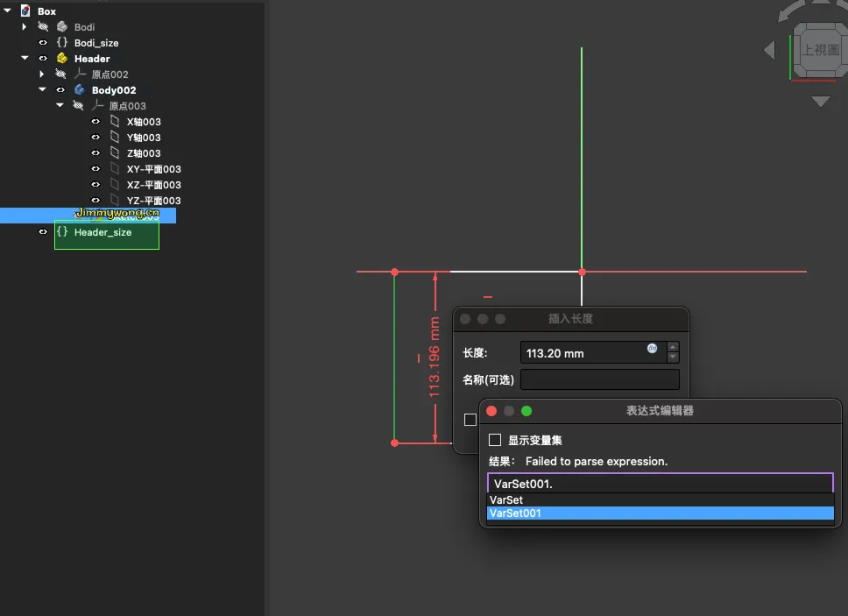Image resolution: width=848 pixels, height=616 pixels.
Task: Click the blue Body002 icon
Action: [x=79, y=90]
